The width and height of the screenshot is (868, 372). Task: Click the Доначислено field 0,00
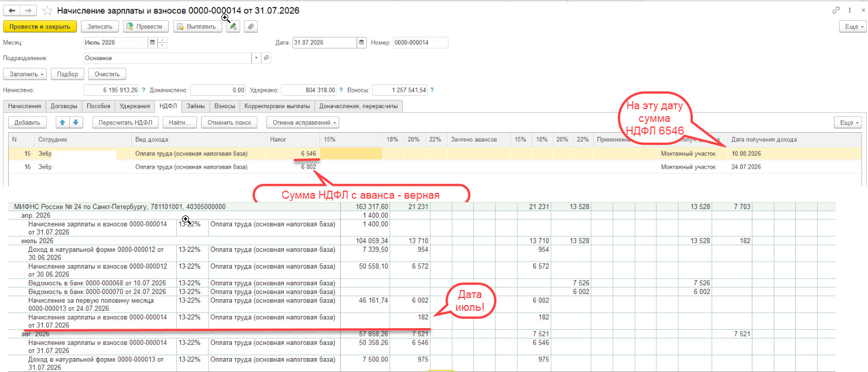tap(218, 90)
